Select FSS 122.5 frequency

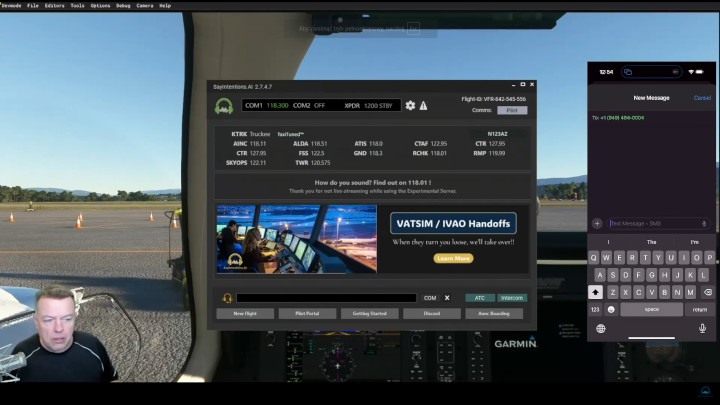311,153
